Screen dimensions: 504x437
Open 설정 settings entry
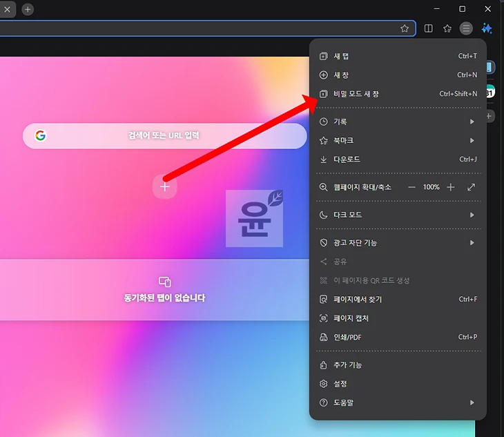[398, 384]
